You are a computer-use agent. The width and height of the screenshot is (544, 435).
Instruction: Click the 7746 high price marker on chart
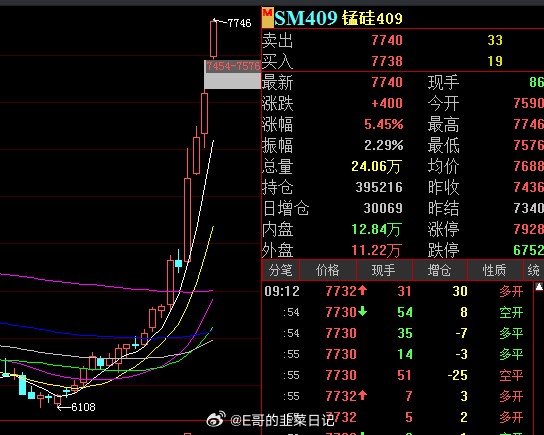[x=239, y=23]
